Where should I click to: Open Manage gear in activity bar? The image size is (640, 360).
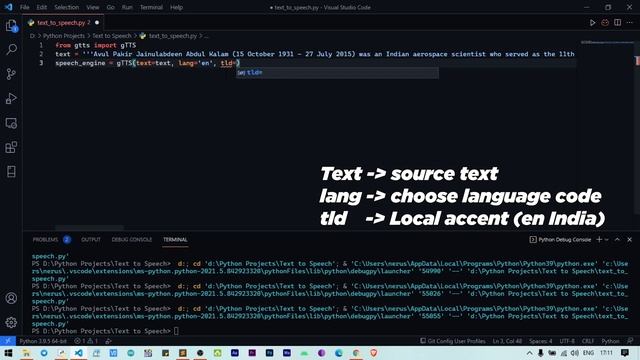click(11, 322)
